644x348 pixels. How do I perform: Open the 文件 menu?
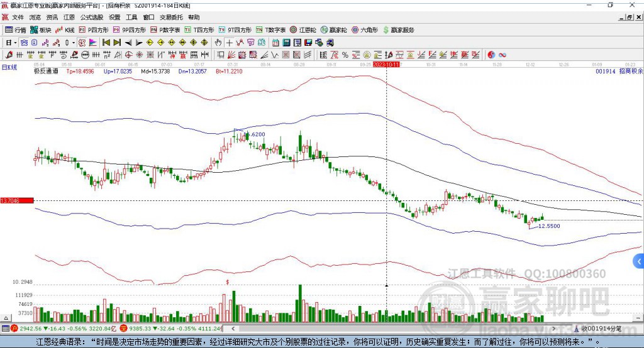pyautogui.click(x=18, y=17)
